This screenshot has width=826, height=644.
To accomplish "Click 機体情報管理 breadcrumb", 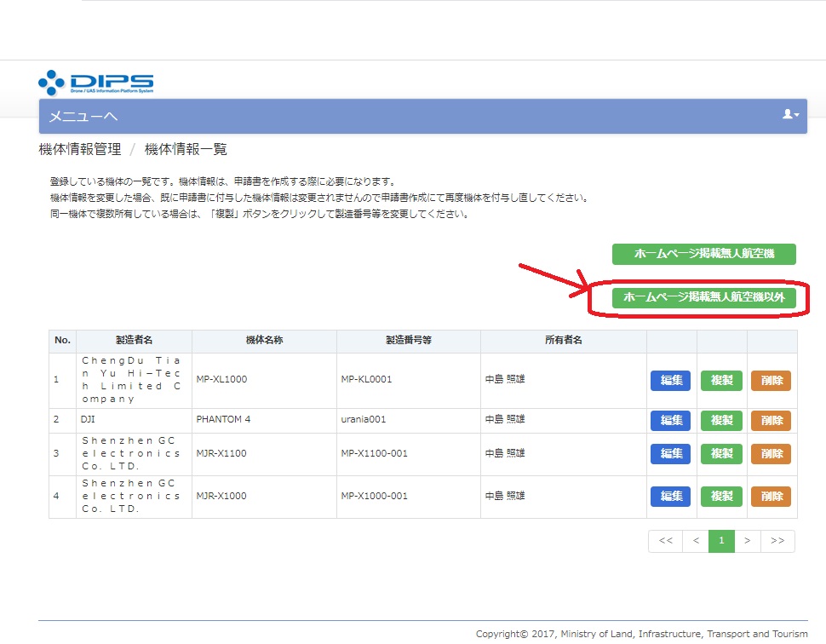I will point(80,150).
